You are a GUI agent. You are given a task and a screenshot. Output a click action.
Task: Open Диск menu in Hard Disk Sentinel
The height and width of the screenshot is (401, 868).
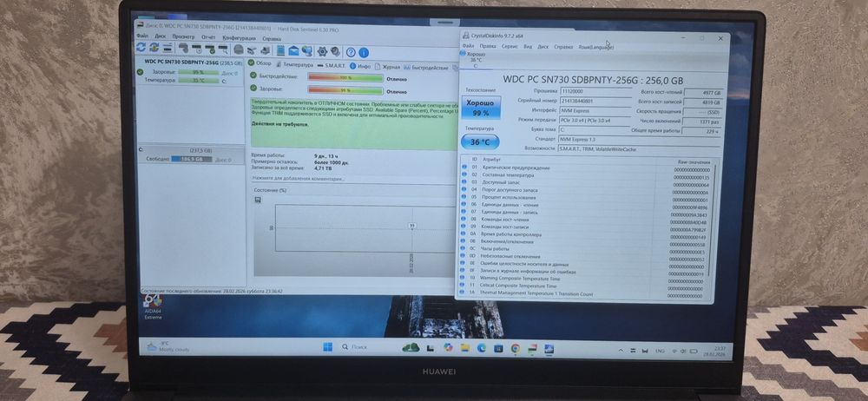(160, 37)
